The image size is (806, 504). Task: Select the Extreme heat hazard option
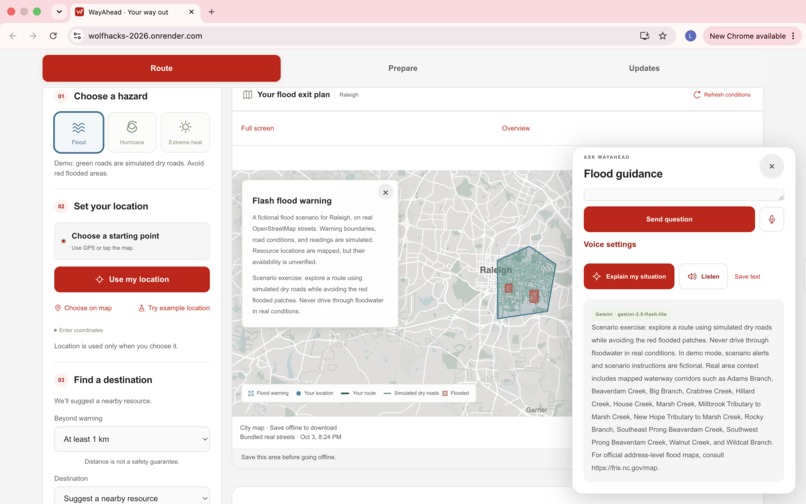click(185, 133)
